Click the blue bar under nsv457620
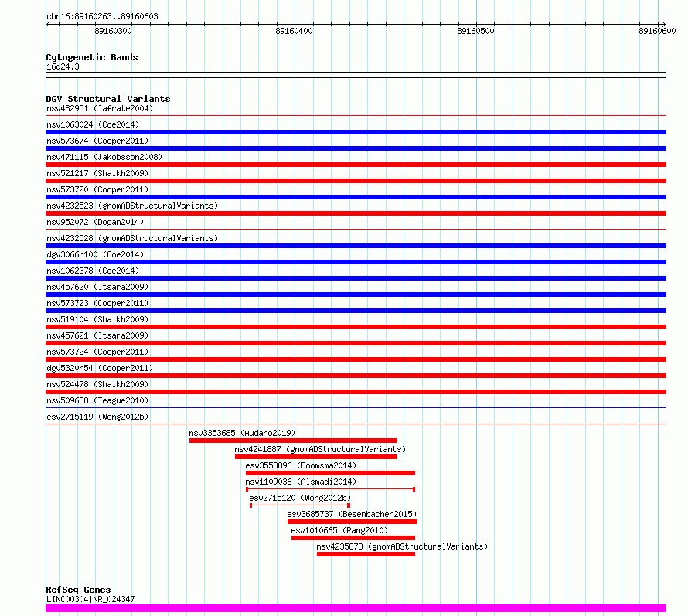This screenshot has width=688, height=616. click(x=356, y=294)
